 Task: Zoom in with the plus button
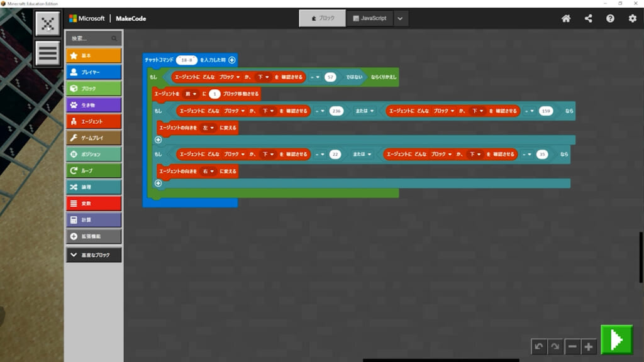[588, 346]
